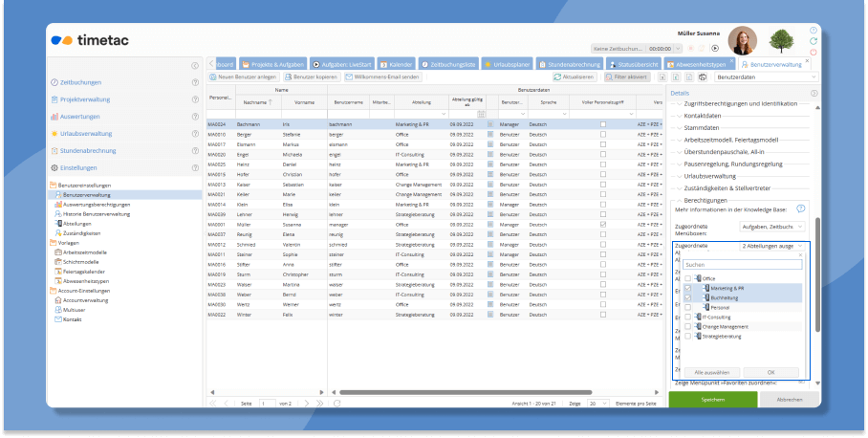This screenshot has width=868, height=438.
Task: Open the Benutzerdaten dropdown
Action: point(767,77)
